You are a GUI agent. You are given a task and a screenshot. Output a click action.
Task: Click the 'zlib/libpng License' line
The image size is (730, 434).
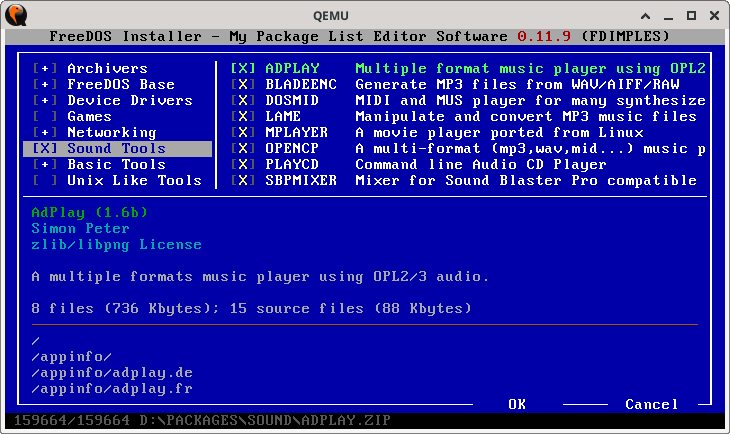pos(116,244)
